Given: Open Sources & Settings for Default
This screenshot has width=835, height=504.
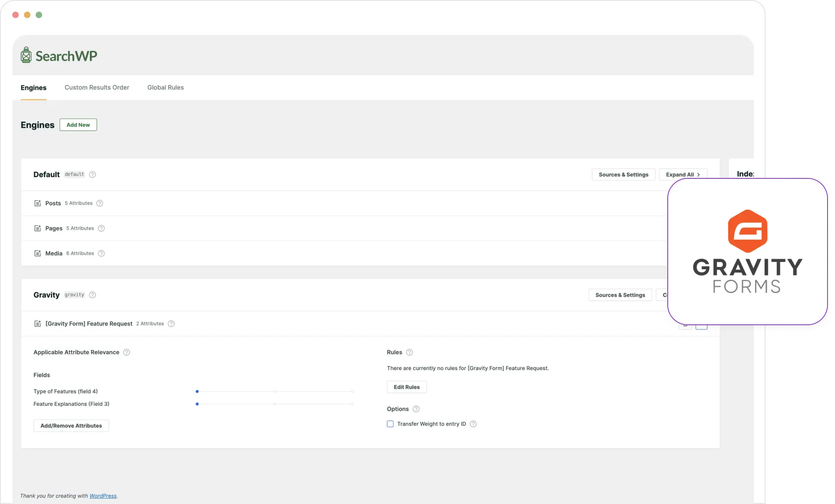Looking at the screenshot, I should tap(623, 174).
